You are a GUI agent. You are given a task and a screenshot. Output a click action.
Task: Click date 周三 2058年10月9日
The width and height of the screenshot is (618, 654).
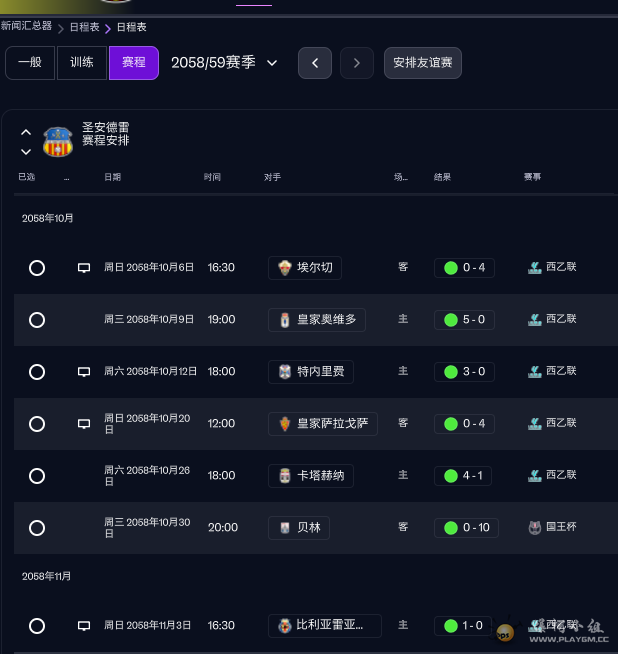click(149, 320)
